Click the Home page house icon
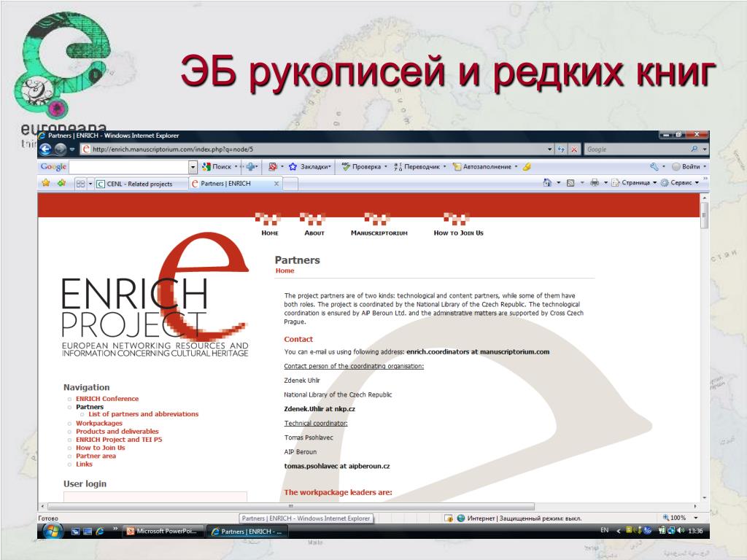 pyautogui.click(x=547, y=182)
